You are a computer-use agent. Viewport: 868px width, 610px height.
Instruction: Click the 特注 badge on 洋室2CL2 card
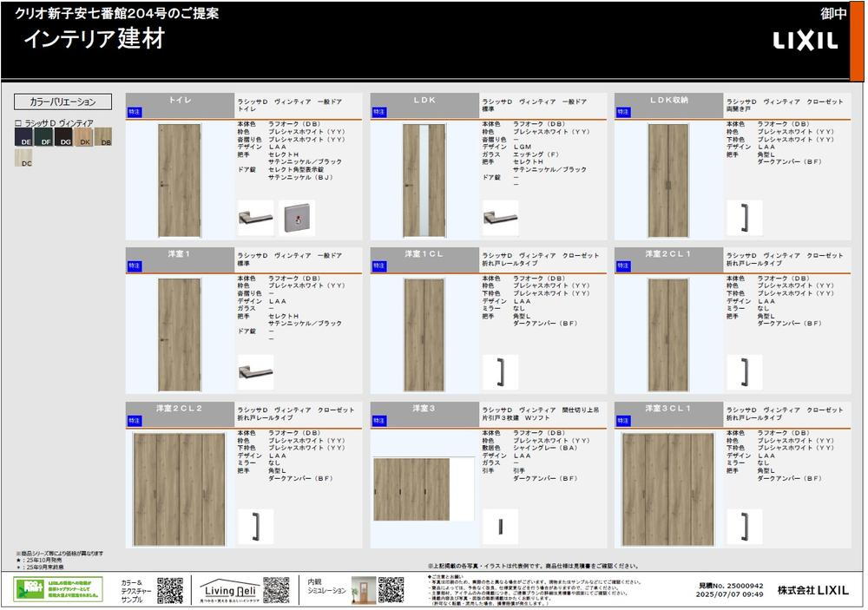click(134, 421)
